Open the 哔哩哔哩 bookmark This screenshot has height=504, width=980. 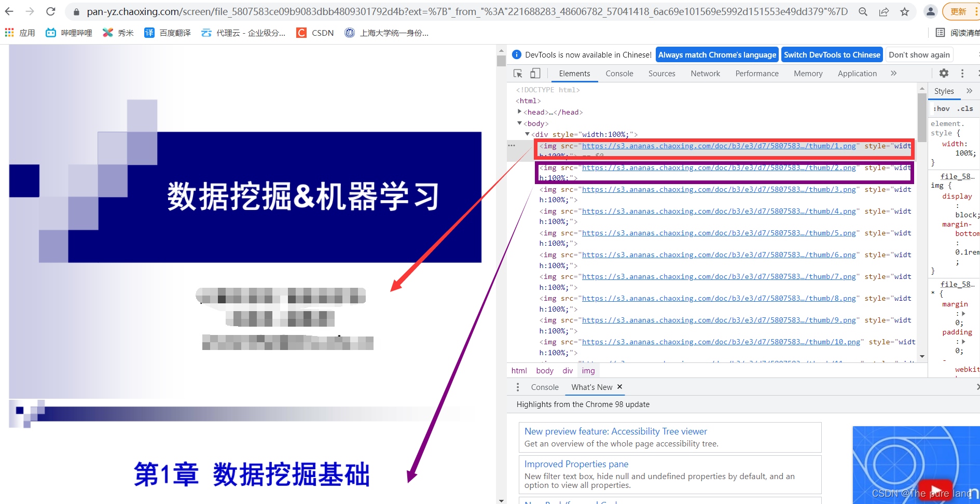69,33
